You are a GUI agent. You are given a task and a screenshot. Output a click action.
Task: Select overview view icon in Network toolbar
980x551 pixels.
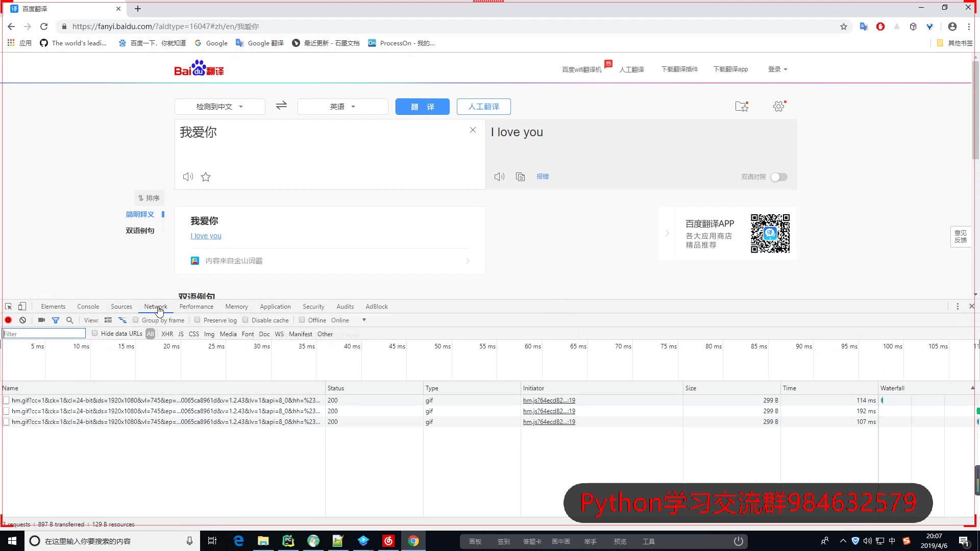[122, 320]
